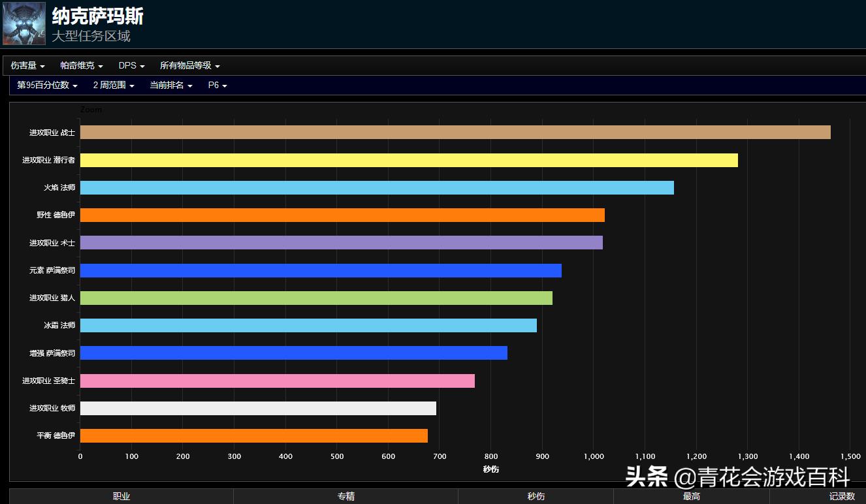Image resolution: width=866 pixels, height=504 pixels.
Task: Open the DPS role dropdown
Action: coord(131,66)
